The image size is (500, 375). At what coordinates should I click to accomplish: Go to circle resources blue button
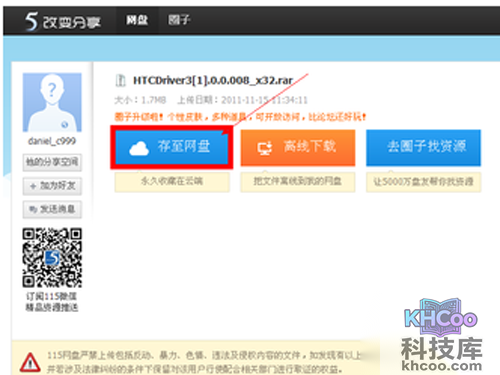click(x=423, y=147)
